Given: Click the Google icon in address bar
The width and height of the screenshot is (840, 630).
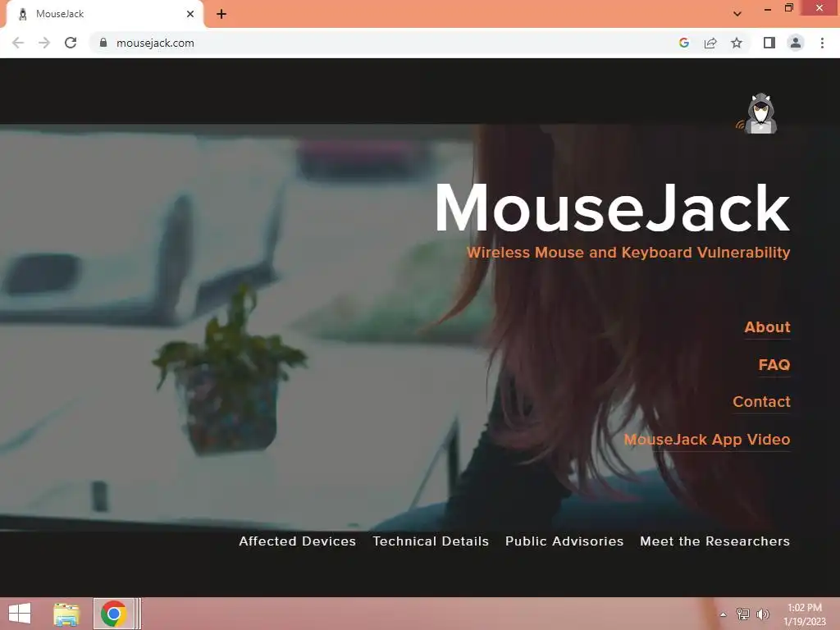Looking at the screenshot, I should point(683,43).
